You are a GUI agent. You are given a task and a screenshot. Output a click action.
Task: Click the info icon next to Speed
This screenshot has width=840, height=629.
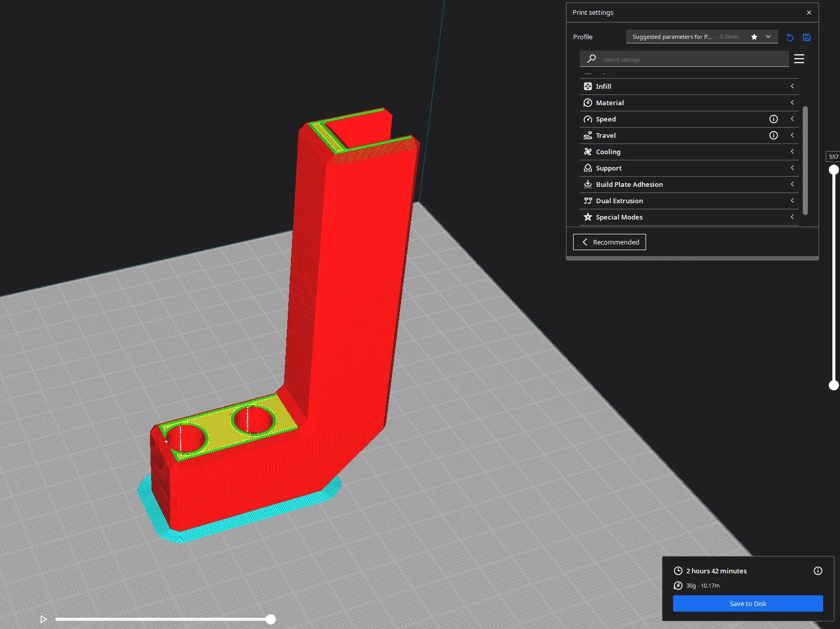click(x=774, y=119)
